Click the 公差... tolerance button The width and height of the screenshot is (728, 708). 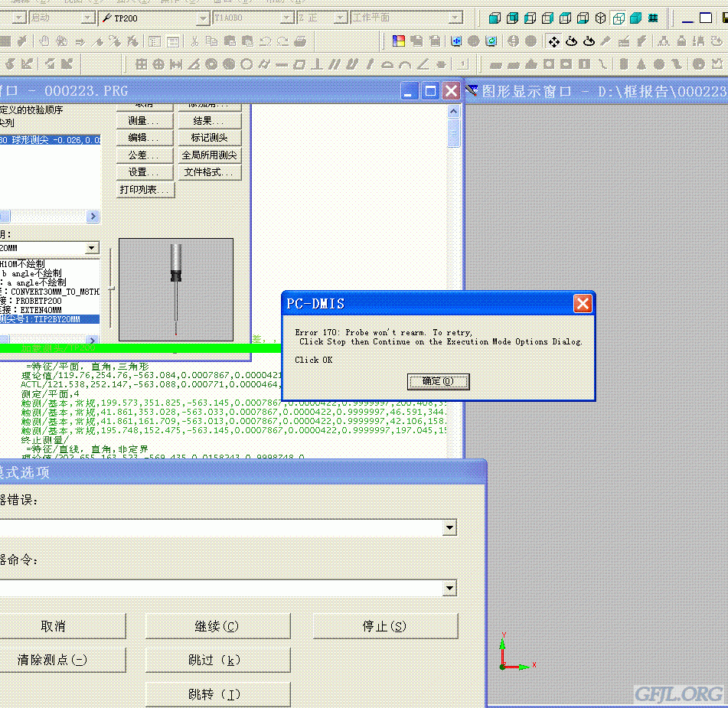145,155
